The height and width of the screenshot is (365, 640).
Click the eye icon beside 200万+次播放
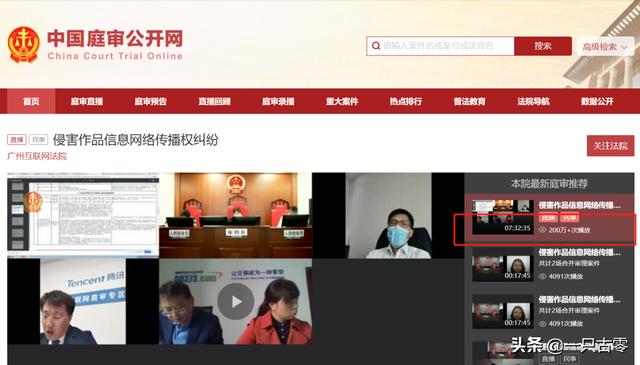pos(542,230)
